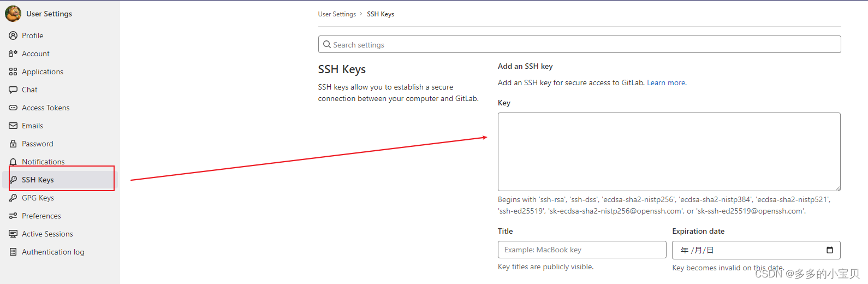Viewport: 868px width, 284px height.
Task: Open Preferences from the sidebar
Action: [x=41, y=216]
